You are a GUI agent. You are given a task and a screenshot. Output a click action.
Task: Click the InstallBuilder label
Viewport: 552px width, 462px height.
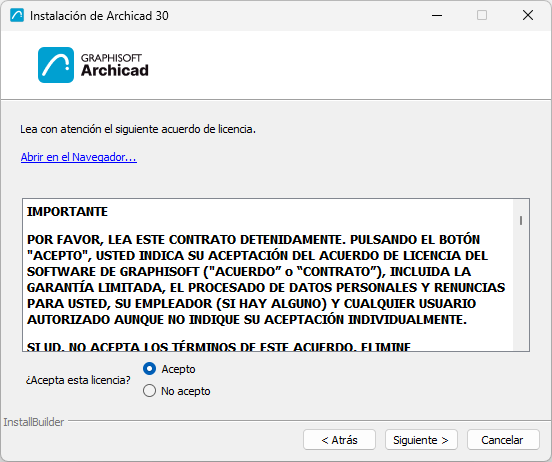coord(34,422)
